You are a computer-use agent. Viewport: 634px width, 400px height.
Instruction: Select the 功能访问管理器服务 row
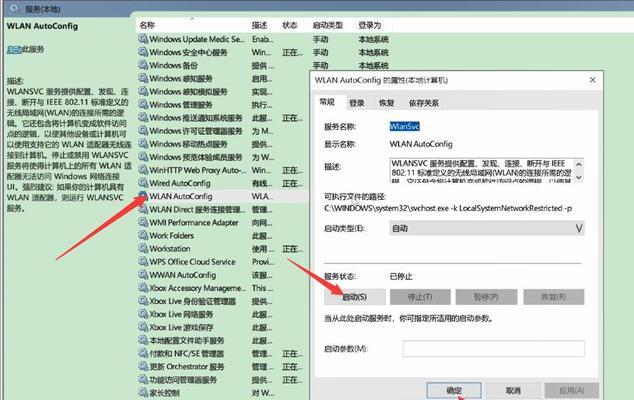[222, 380]
